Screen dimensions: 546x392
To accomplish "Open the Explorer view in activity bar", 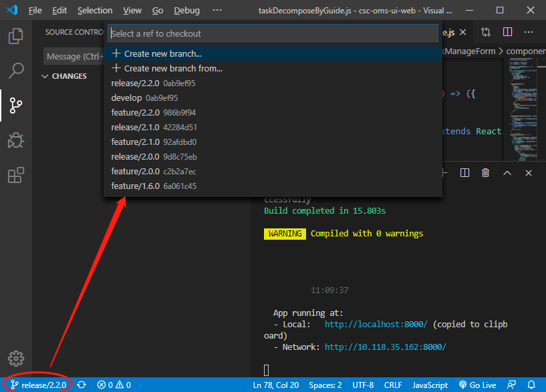I will pos(15,36).
